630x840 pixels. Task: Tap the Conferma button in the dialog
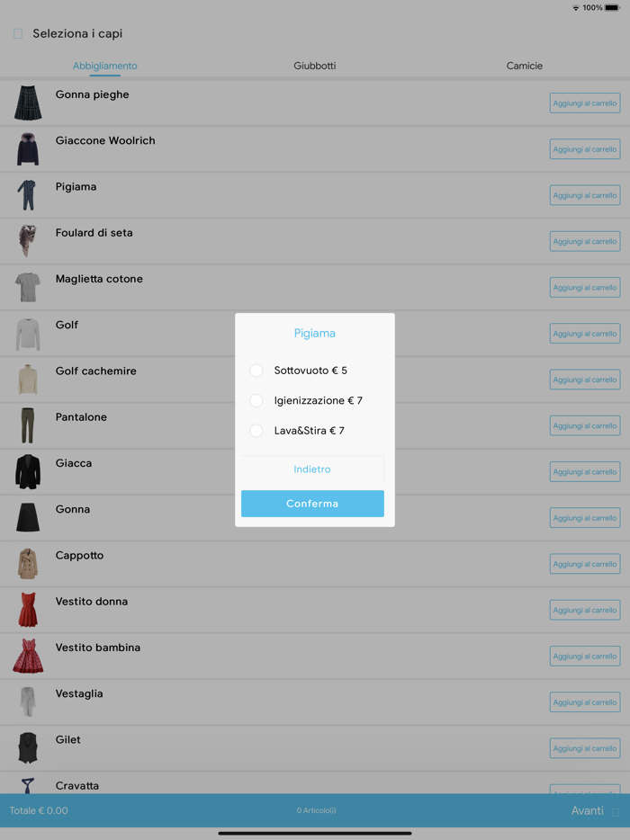tap(312, 504)
